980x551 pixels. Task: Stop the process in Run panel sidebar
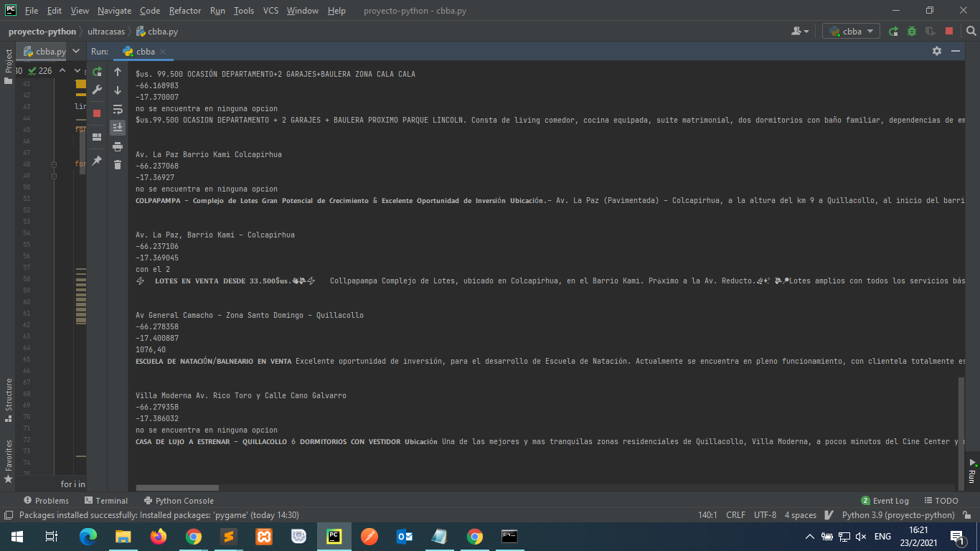pos(97,113)
